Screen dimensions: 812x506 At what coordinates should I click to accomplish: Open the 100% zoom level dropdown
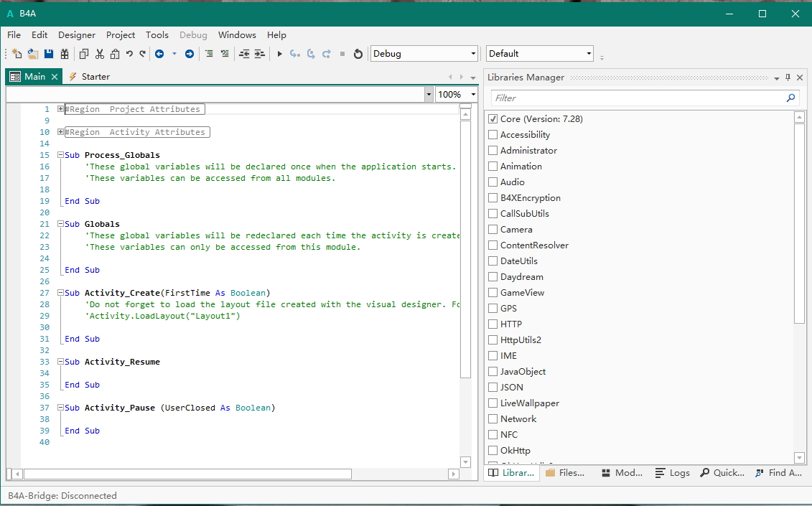pos(473,95)
